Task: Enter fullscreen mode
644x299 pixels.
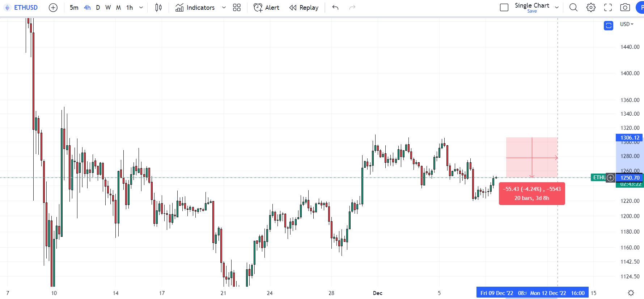Action: 608,8
